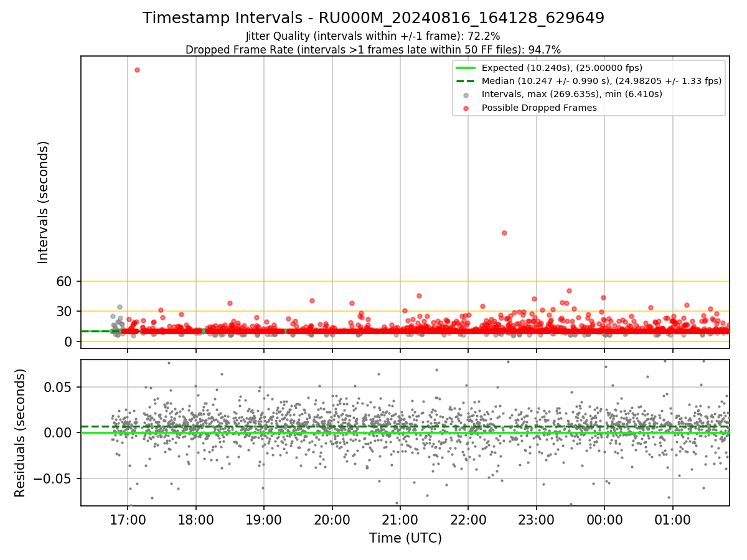Screen dimensions: 747x560
Task: Select the isolated red outlier point near 22:30
Action: coord(504,233)
